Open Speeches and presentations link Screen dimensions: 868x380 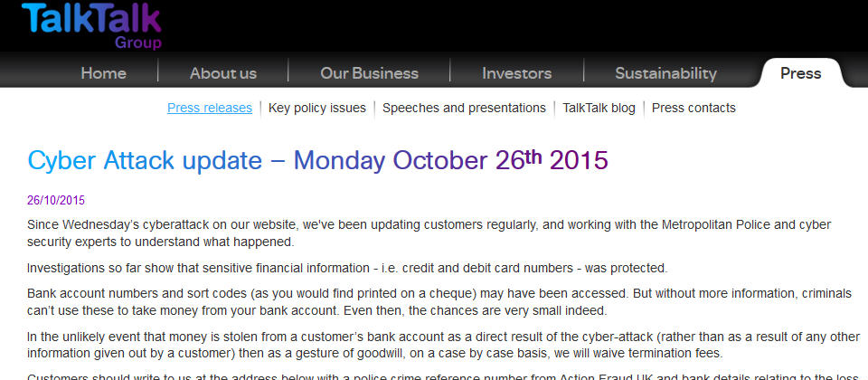pyautogui.click(x=464, y=108)
